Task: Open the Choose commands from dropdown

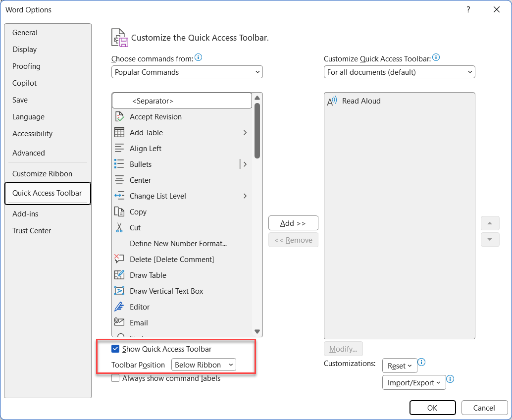Action: pos(187,72)
